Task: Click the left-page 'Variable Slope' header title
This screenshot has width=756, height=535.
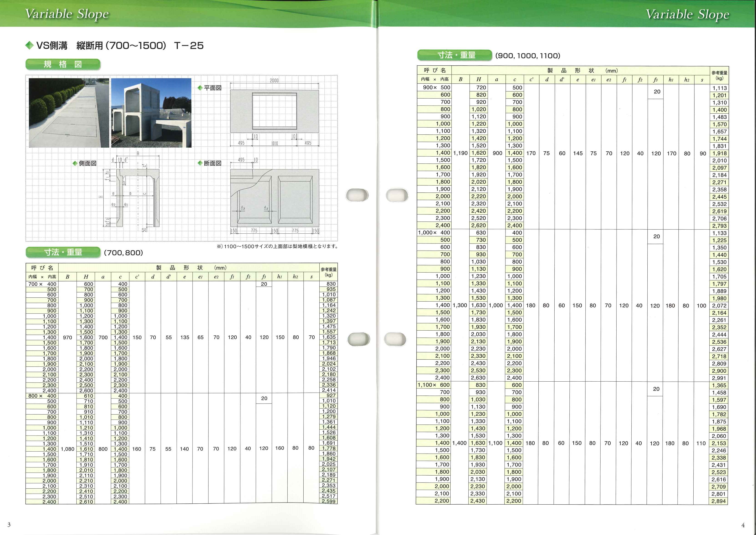Action: 67,14
